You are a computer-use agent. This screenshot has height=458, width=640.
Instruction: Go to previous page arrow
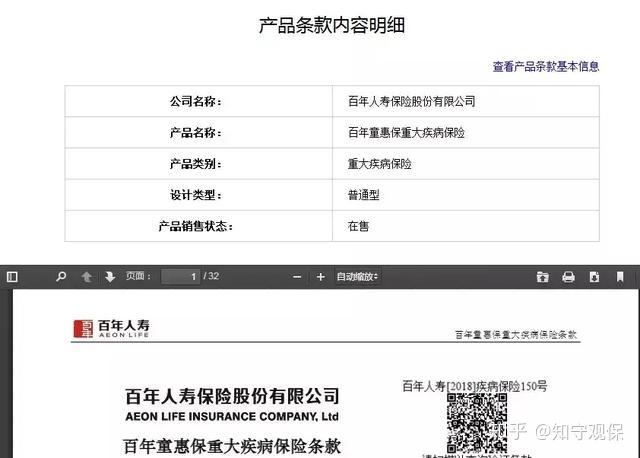click(86, 277)
